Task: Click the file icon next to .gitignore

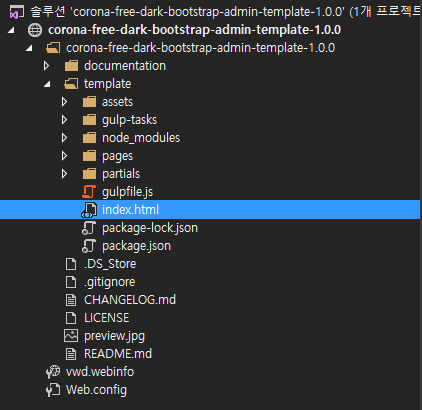Action: 71,282
